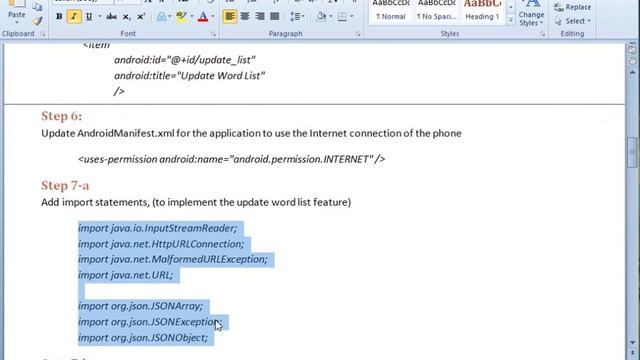
Task: Open the underline style dropdown arrow
Action: [99, 17]
